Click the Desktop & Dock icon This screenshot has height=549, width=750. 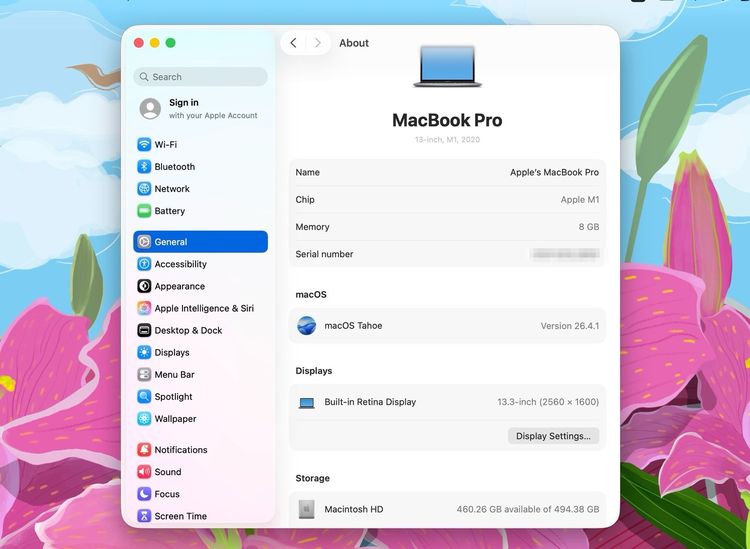(144, 330)
